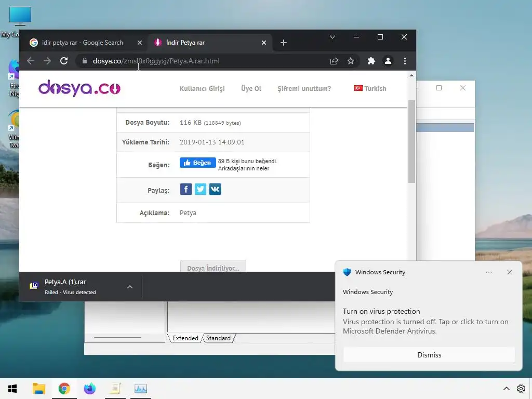Launch Firefox from the taskbar
Screen dimensions: 532x399
pyautogui.click(x=89, y=389)
